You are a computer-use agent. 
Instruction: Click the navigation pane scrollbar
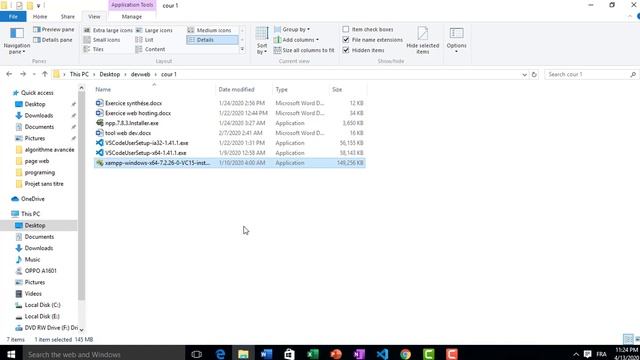tap(81, 196)
